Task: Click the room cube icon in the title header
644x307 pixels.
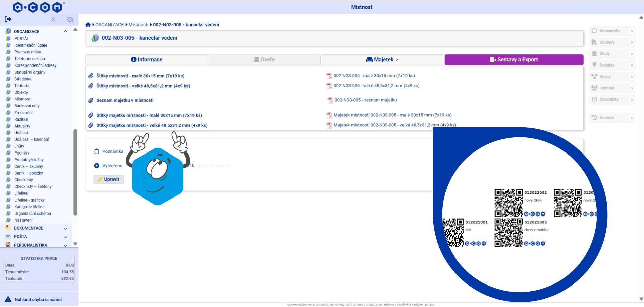Action: click(x=95, y=38)
